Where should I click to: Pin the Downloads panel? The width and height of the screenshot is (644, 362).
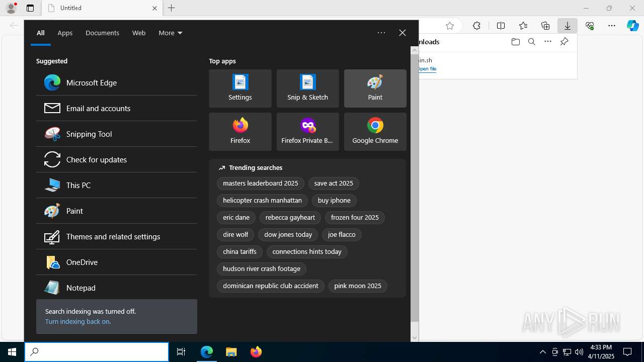pos(564,42)
